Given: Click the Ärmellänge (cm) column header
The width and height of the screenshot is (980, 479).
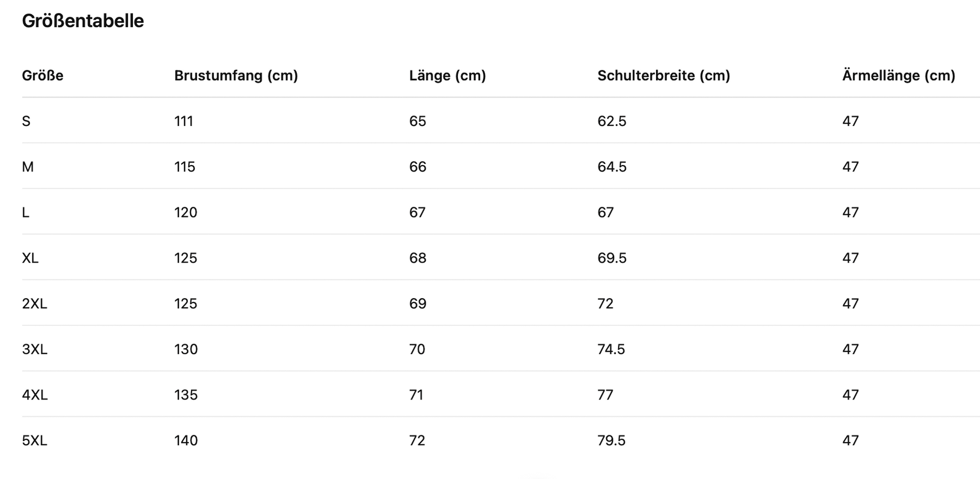Looking at the screenshot, I should [898, 75].
